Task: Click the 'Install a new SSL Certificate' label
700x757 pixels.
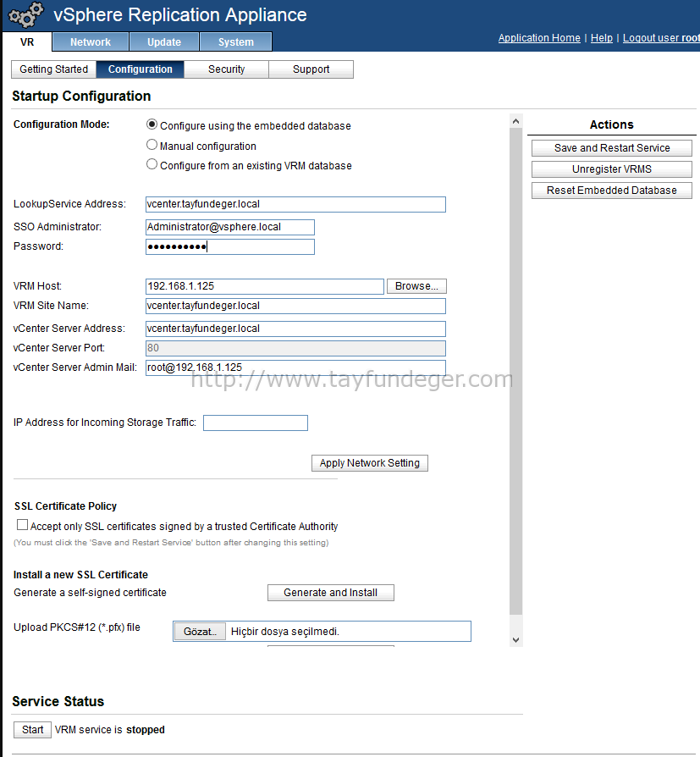Action: [x=80, y=574]
